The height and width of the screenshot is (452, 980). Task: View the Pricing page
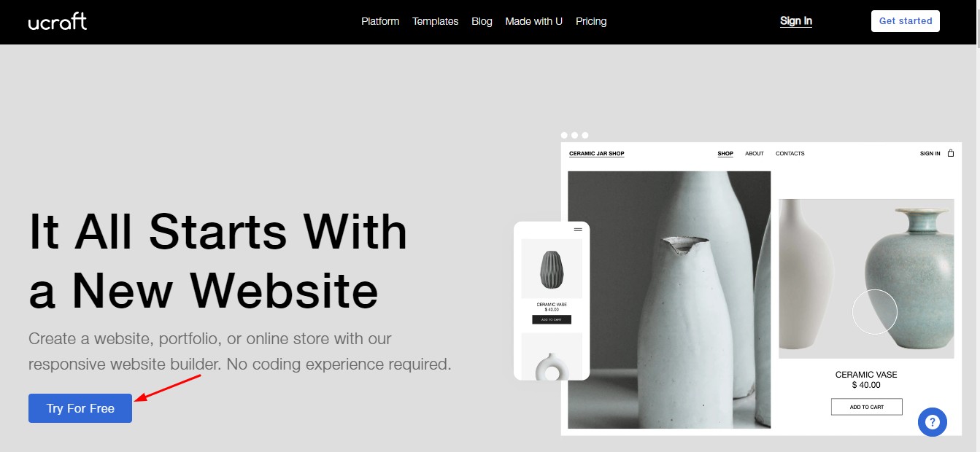591,21
